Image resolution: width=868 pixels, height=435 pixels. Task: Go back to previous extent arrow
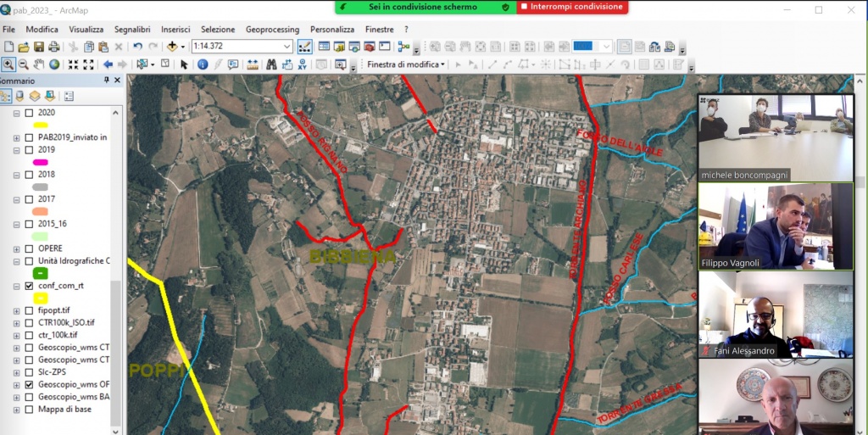point(108,64)
